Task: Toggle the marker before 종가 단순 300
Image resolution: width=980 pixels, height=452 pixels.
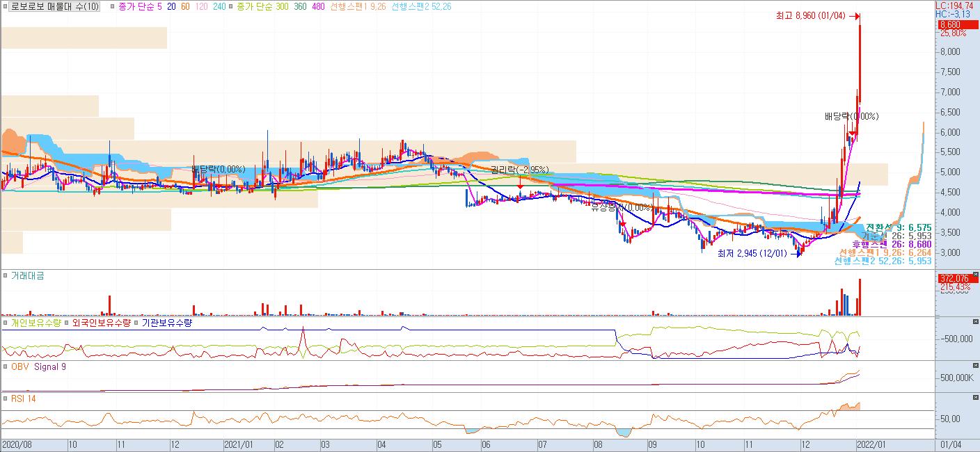Action: point(231,7)
